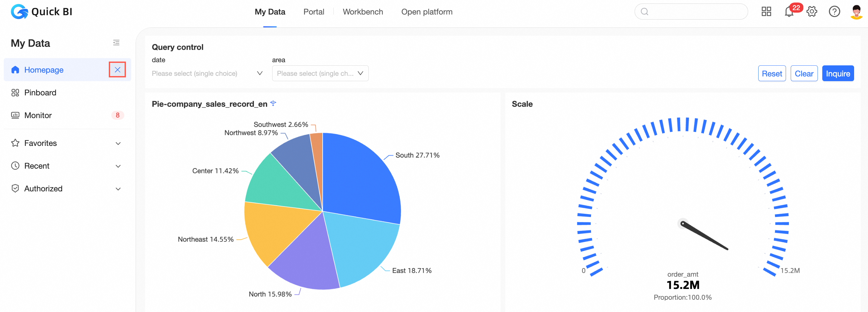Click the Reset button
This screenshot has width=868, height=312.
coord(771,73)
